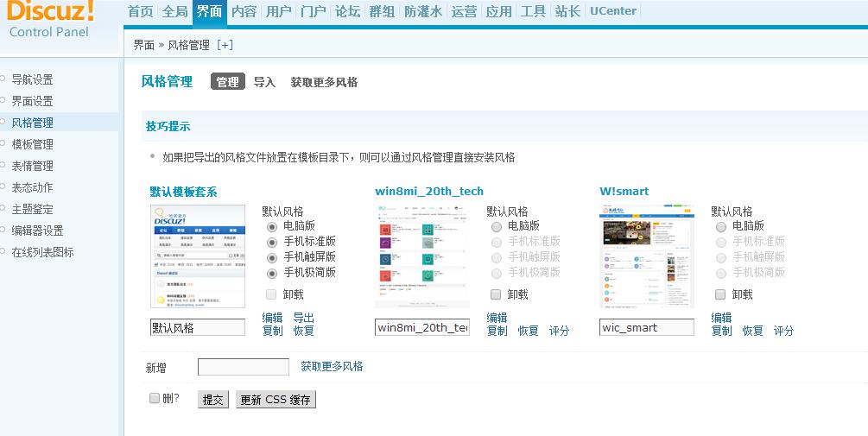
Task: Click the 默认风格 name input field
Action: [198, 327]
